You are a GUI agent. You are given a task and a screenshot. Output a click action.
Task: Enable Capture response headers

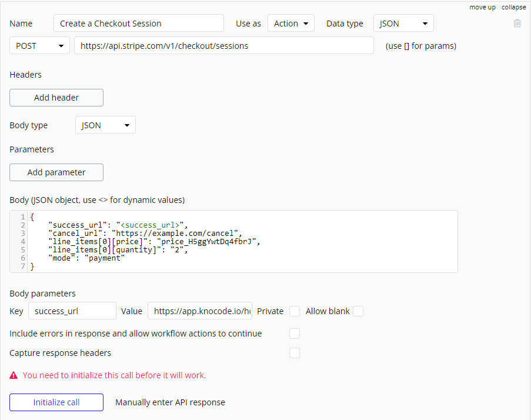[295, 353]
